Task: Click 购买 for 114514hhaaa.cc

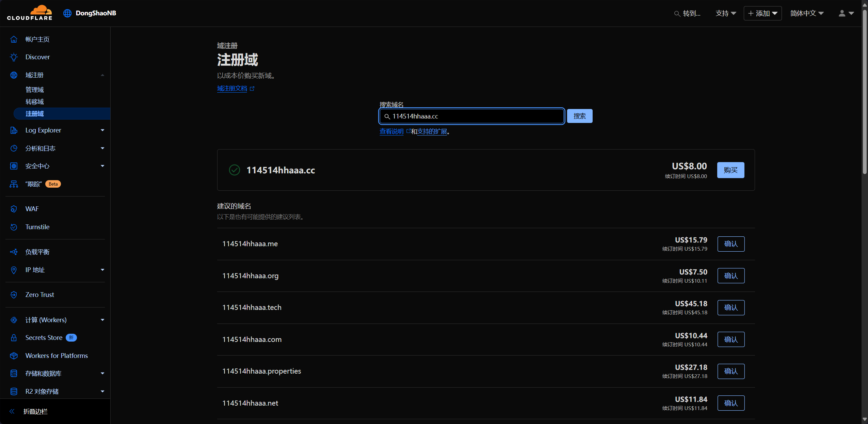Action: (x=730, y=170)
